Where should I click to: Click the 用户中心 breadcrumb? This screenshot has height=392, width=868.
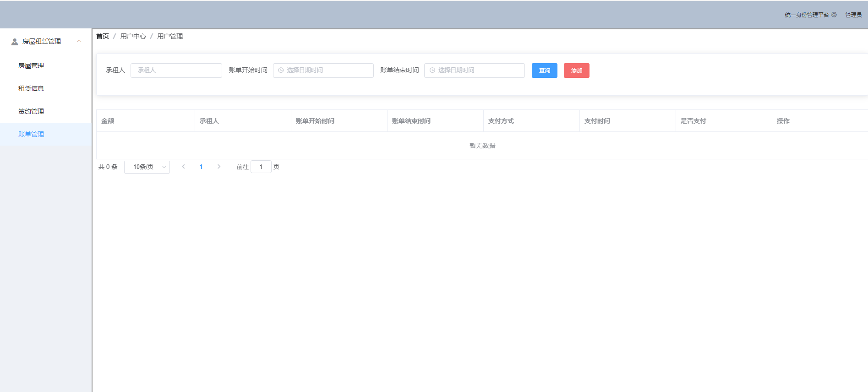(133, 36)
